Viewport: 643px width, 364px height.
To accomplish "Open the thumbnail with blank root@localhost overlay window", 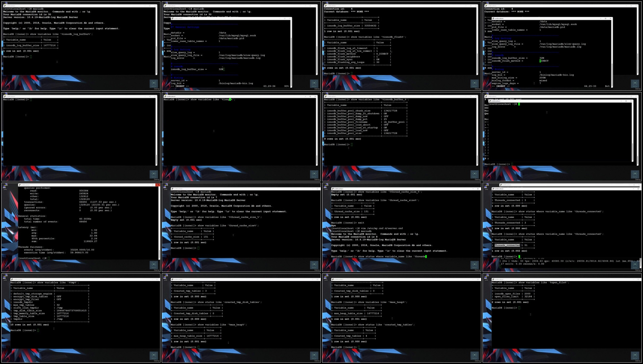I will coord(562,137).
